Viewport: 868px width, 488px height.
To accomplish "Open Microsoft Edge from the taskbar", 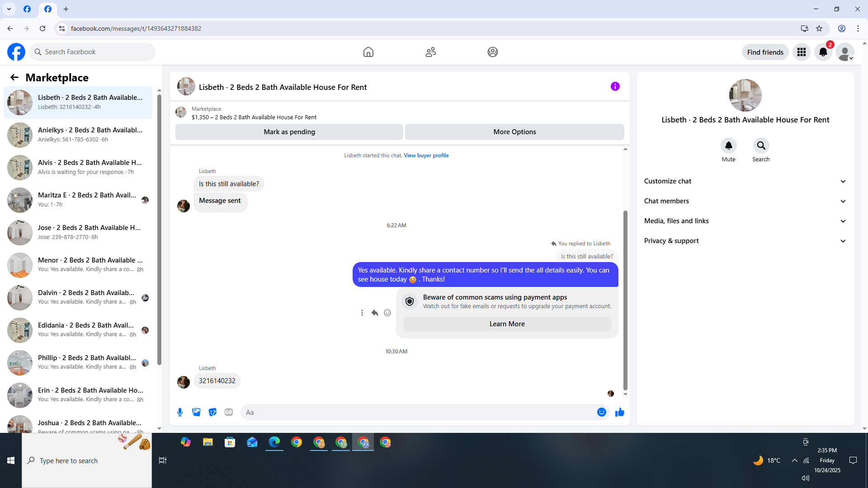I will point(274,442).
